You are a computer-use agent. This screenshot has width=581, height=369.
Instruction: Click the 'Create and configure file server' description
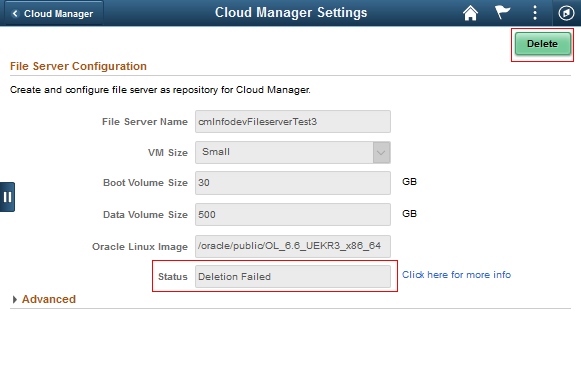click(160, 90)
